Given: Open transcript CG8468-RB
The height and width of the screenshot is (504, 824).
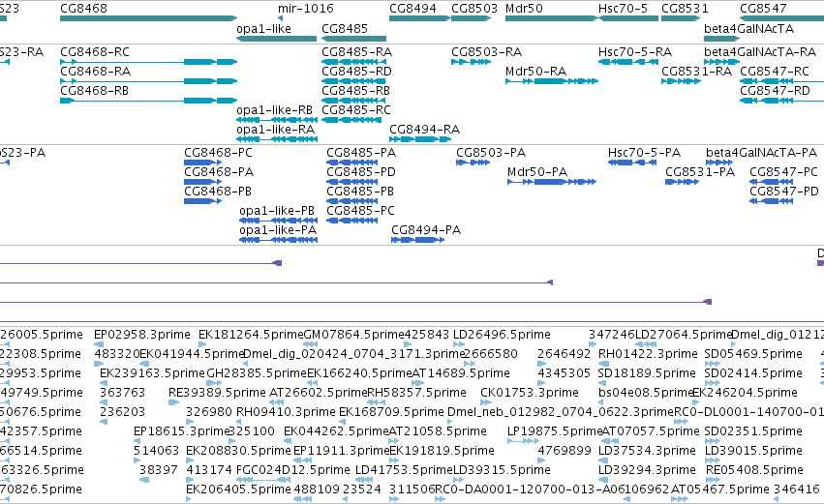Looking at the screenshot, I should (95, 91).
